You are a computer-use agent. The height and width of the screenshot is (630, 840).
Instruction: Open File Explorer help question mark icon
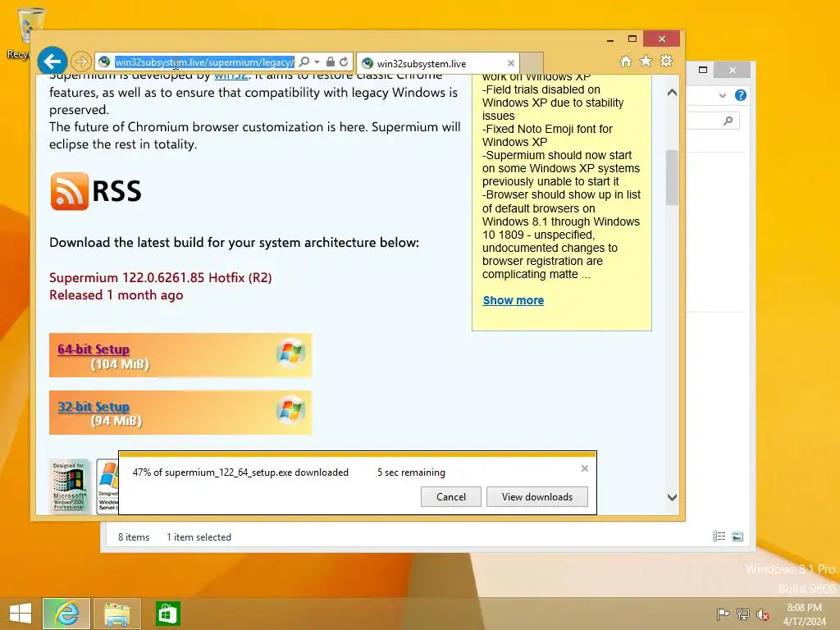pyautogui.click(x=741, y=95)
